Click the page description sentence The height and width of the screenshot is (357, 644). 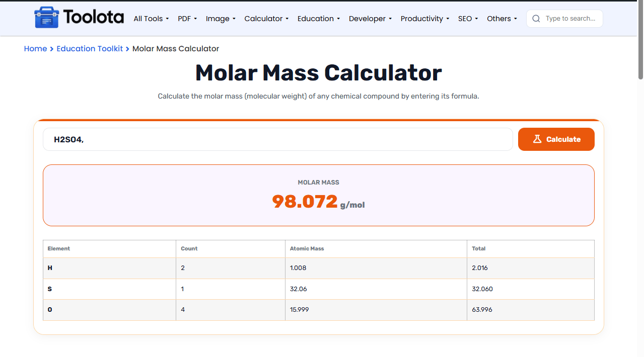[319, 96]
